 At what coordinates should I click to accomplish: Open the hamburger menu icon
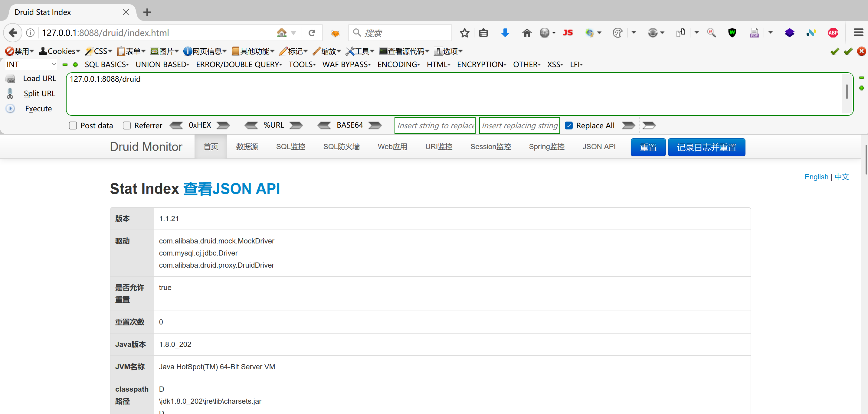(858, 33)
